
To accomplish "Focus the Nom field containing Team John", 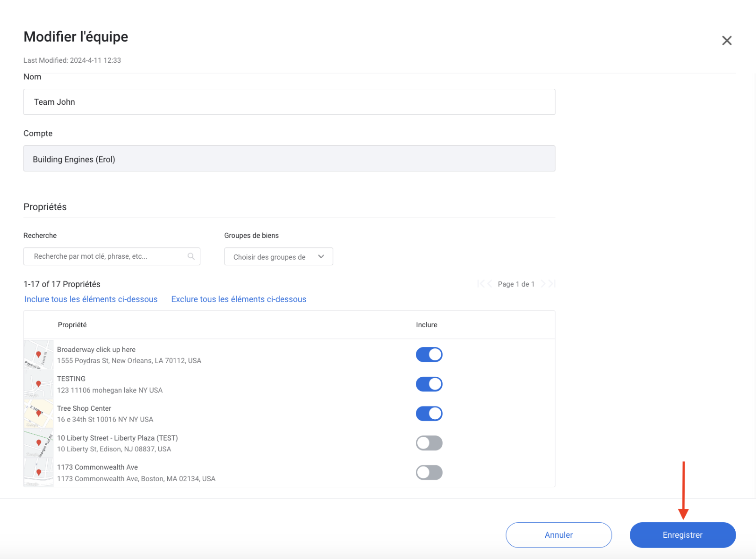I will coord(289,102).
